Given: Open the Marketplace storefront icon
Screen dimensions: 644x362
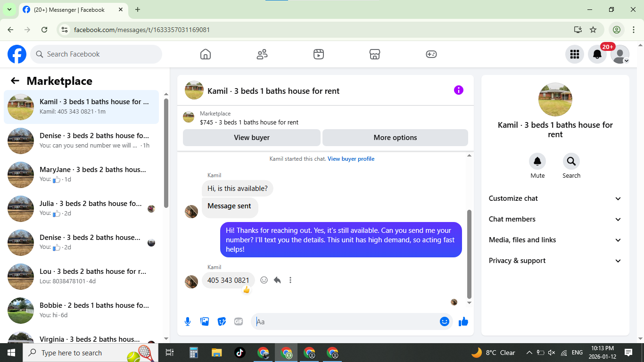Looking at the screenshot, I should coord(375,54).
